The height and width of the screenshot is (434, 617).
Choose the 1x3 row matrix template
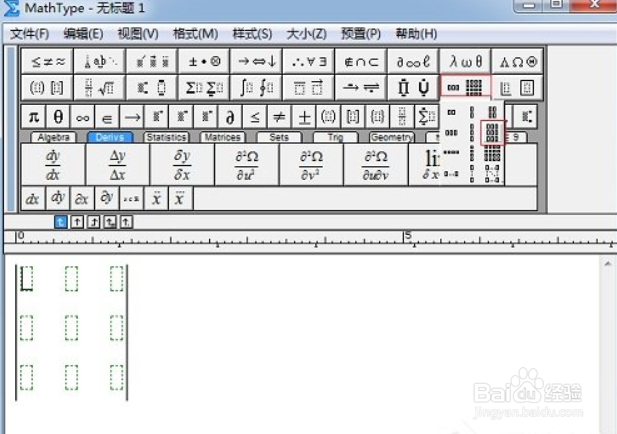pos(451,133)
